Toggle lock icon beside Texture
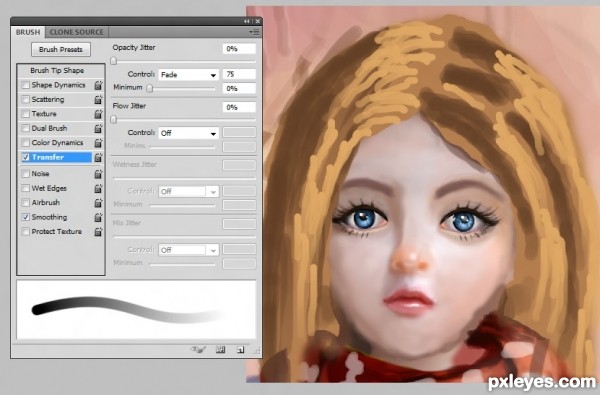This screenshot has width=600, height=395. [98, 114]
